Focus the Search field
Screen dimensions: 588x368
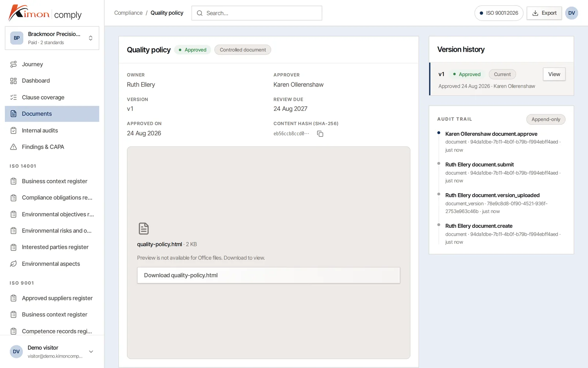(x=257, y=13)
